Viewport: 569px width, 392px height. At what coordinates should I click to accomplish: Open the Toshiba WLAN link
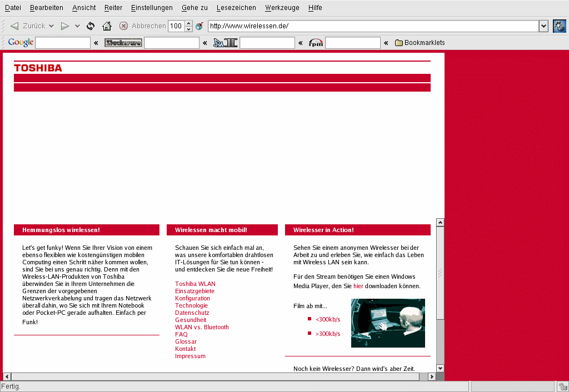coord(195,284)
